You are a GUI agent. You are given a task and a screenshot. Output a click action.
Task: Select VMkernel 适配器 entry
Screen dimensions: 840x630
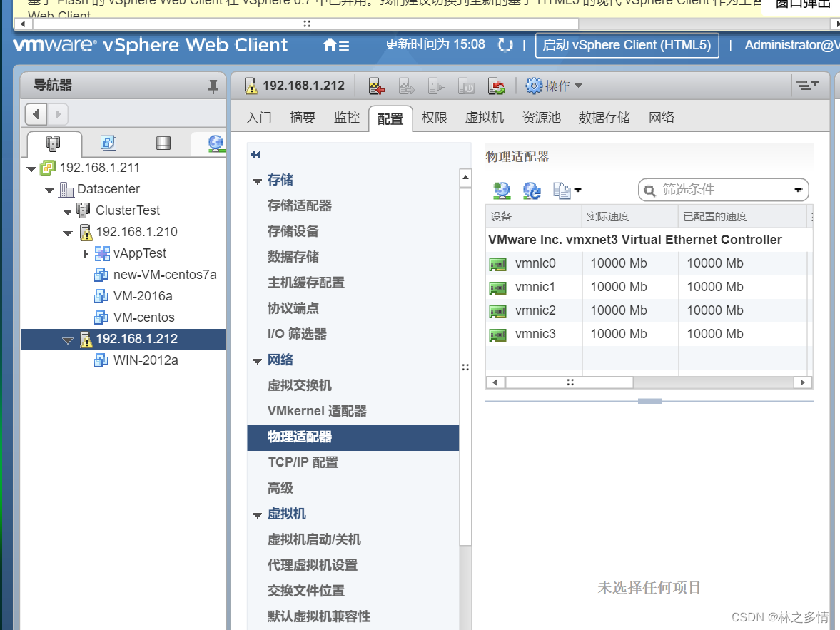click(317, 412)
